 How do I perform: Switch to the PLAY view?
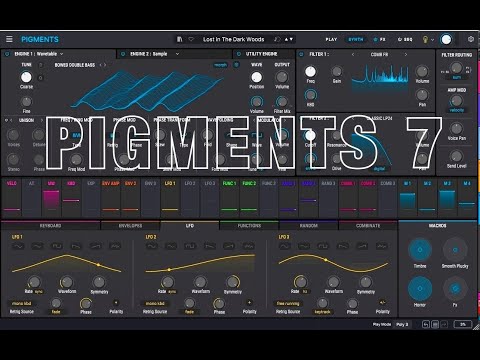pyautogui.click(x=331, y=39)
